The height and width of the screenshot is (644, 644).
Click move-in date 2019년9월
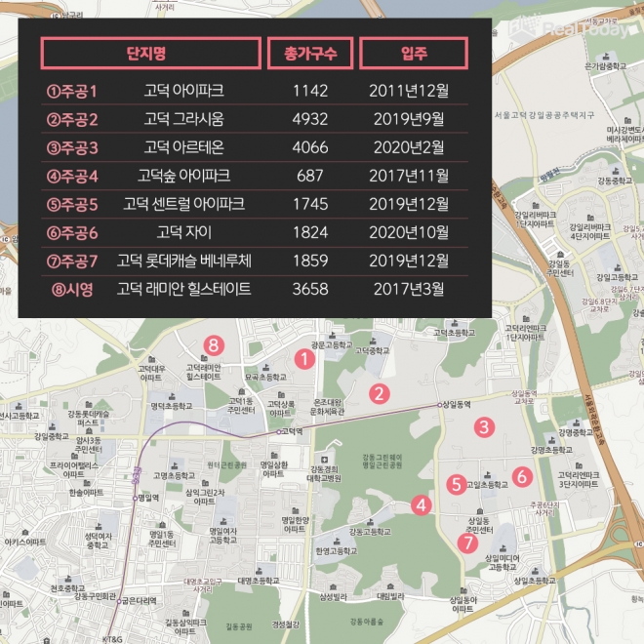click(x=409, y=119)
